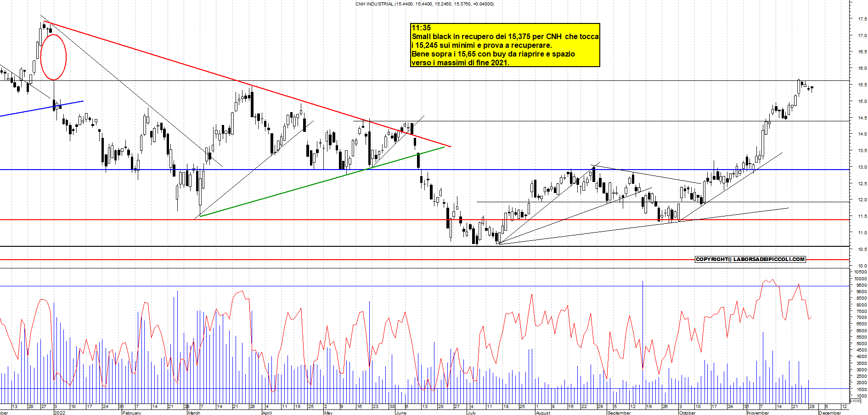Click the 15.5 price axis label
Viewport: 868px width, 415px height.
(862, 85)
